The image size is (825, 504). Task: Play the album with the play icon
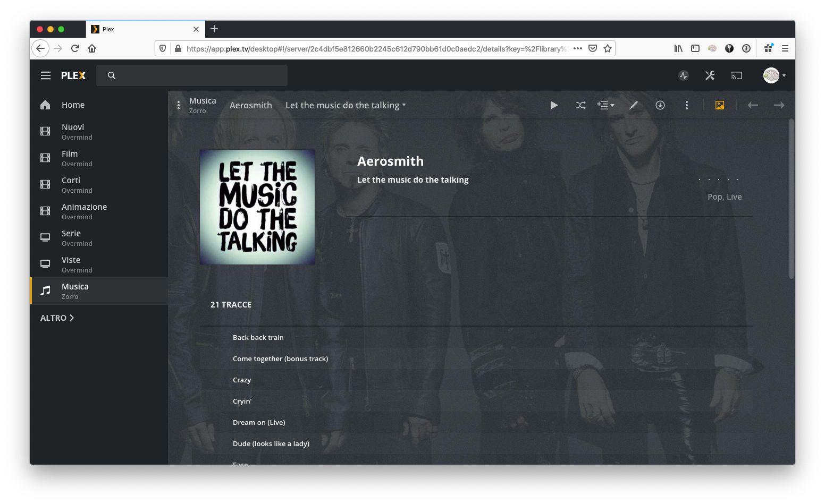pos(554,105)
